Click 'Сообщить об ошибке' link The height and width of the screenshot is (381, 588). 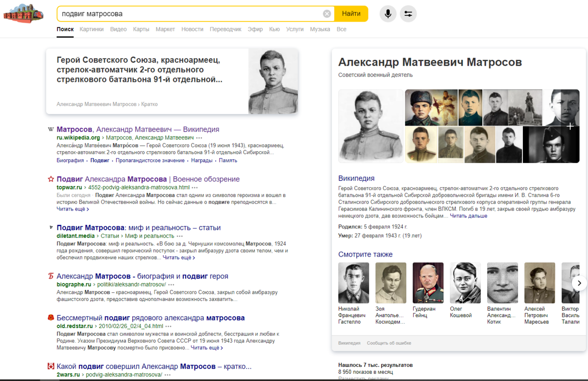coord(389,343)
